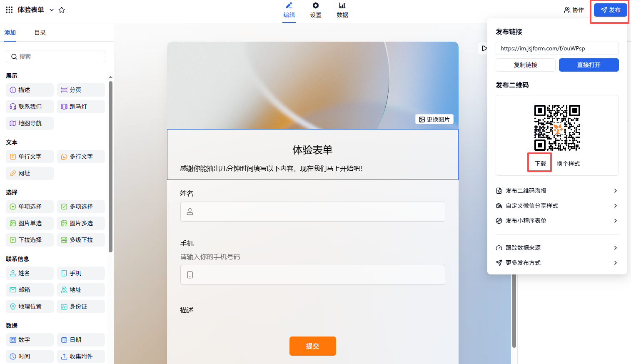Insert the 单项选择 radio choice field
Screen dimensions: 631x364
30,207
